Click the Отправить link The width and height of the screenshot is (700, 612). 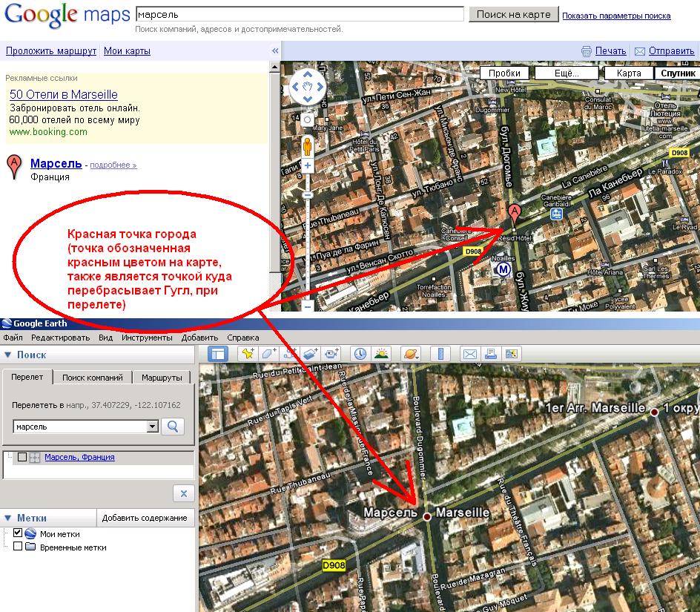coord(671,51)
